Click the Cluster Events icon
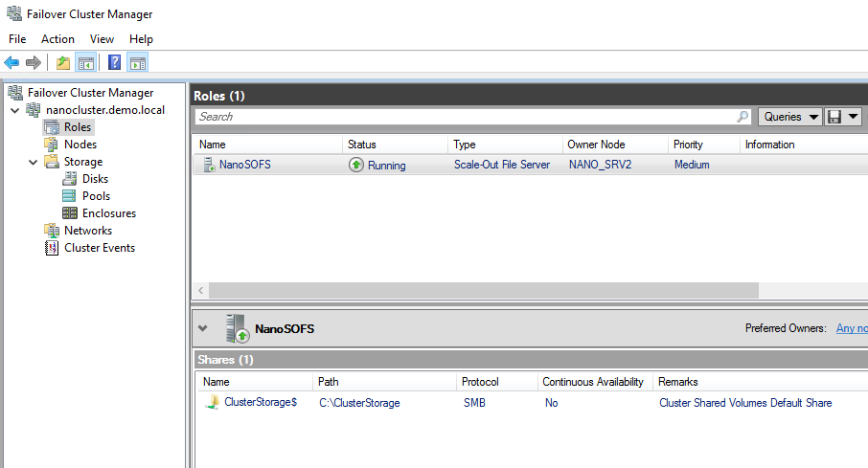Image resolution: width=868 pixels, height=468 pixels. click(x=52, y=248)
